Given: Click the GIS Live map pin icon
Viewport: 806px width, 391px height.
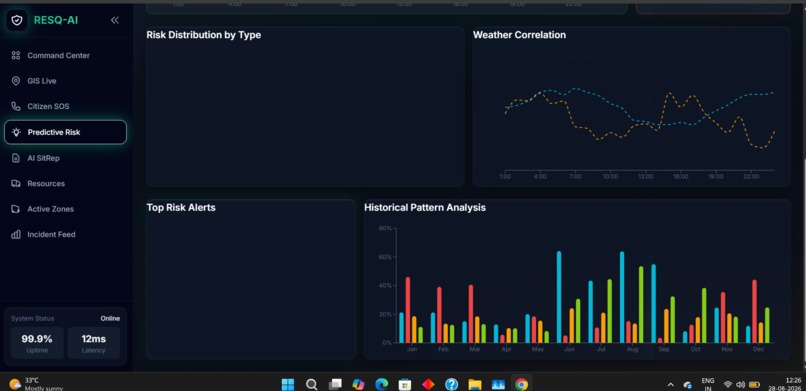Looking at the screenshot, I should (16, 81).
